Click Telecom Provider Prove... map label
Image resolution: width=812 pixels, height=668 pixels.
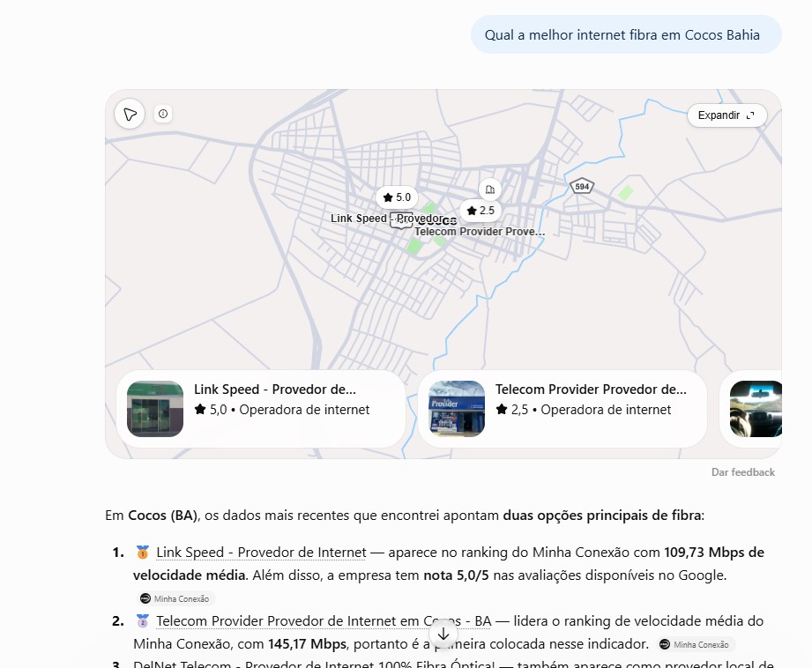click(480, 232)
